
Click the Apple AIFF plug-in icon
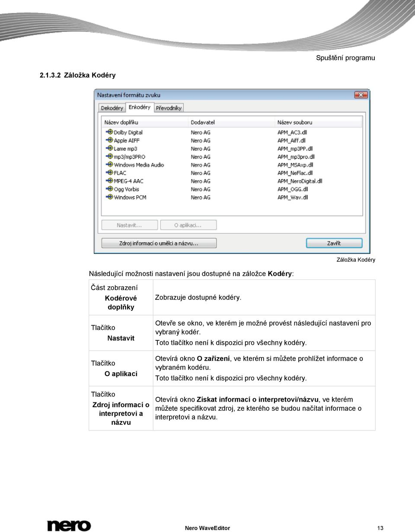coord(109,140)
